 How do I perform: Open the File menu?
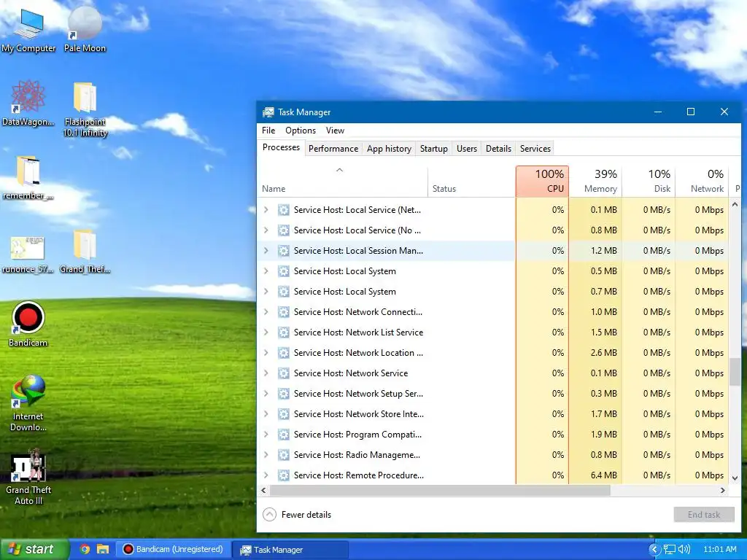[268, 131]
